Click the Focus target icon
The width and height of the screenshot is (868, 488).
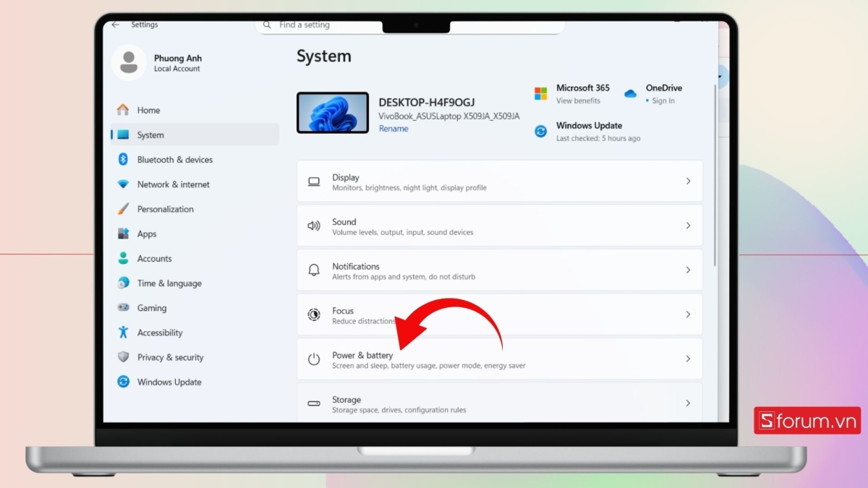[314, 314]
